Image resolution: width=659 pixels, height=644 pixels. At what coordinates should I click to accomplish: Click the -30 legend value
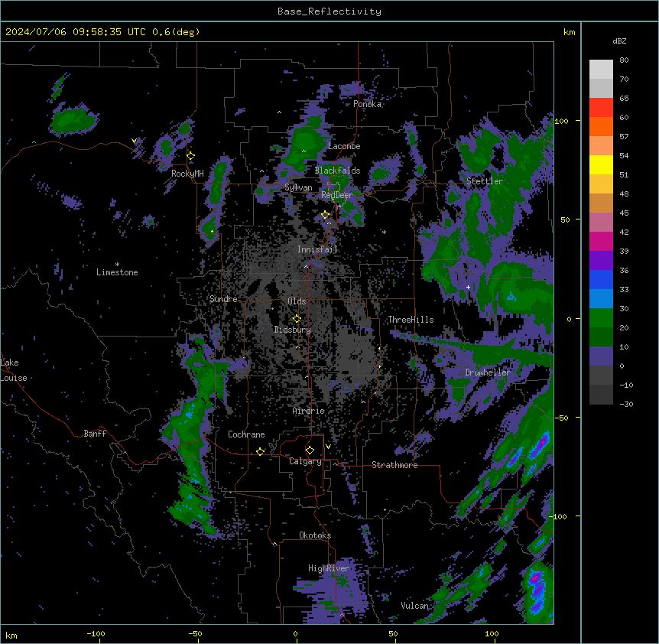click(x=626, y=404)
